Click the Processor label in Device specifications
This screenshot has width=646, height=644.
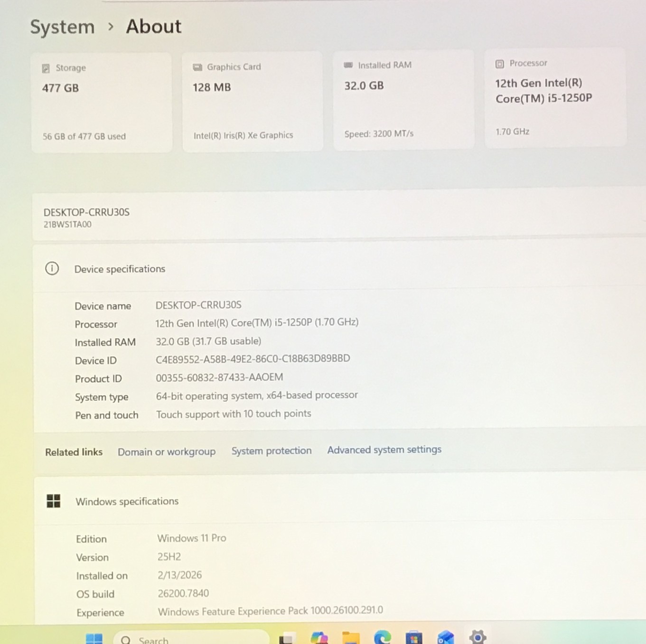96,324
